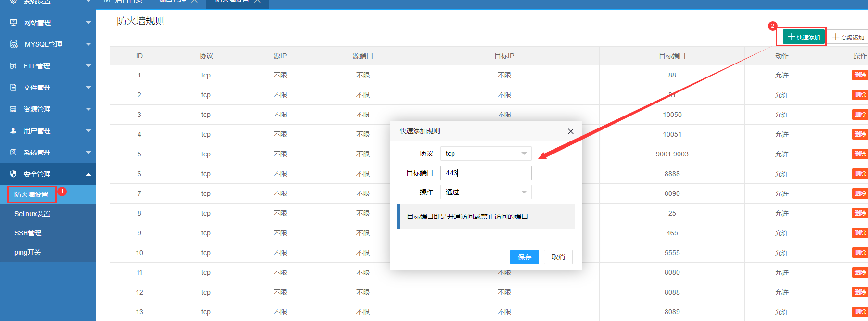This screenshot has height=321, width=868.
Task: Click the 文件管理 document icon
Action: pos(13,88)
